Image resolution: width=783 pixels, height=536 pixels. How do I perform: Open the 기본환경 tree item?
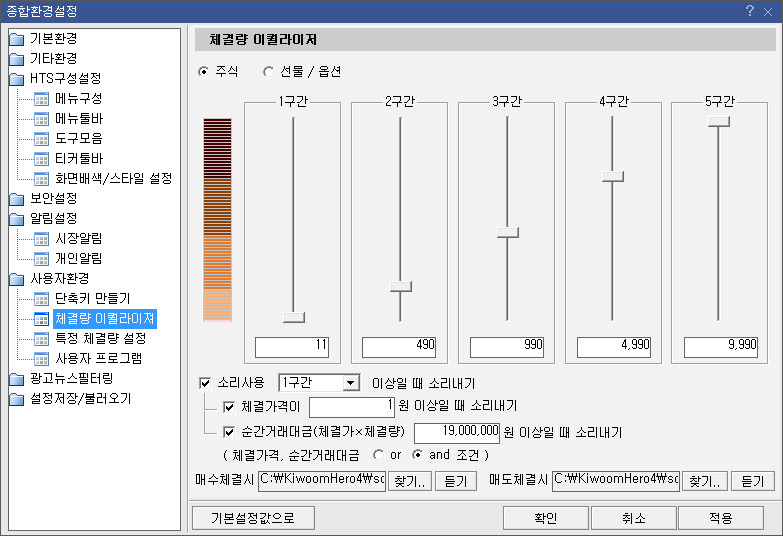tap(53, 38)
